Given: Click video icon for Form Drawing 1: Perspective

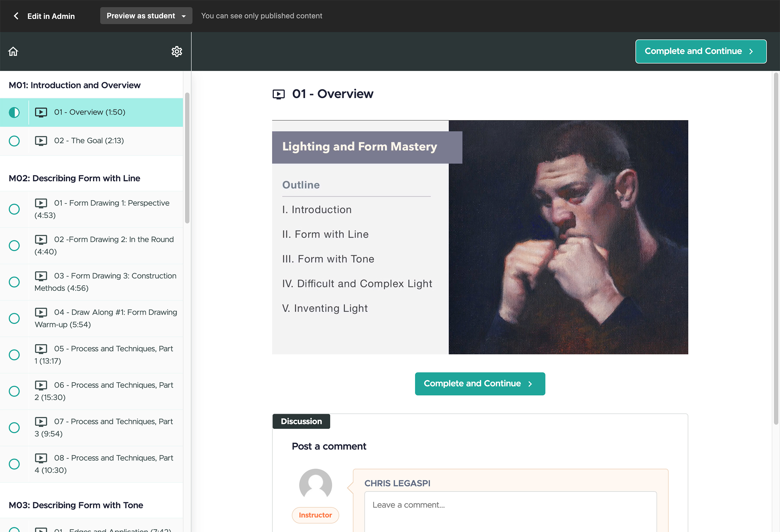Looking at the screenshot, I should point(41,203).
